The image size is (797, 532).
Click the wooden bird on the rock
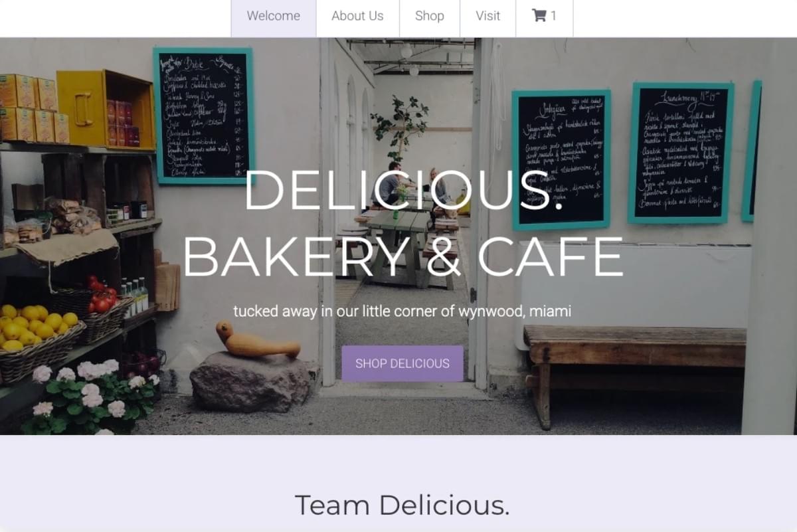(x=256, y=341)
